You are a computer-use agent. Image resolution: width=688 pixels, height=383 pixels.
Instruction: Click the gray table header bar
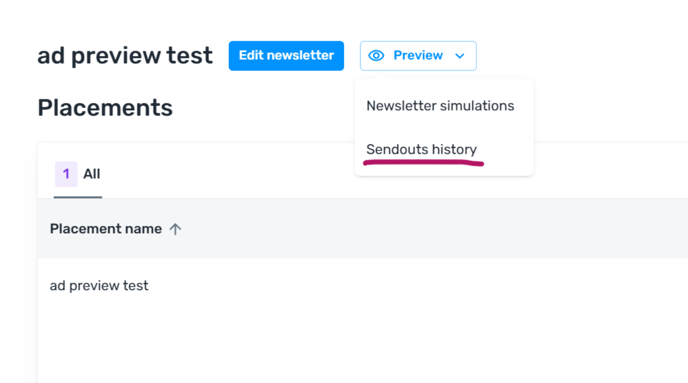362,229
